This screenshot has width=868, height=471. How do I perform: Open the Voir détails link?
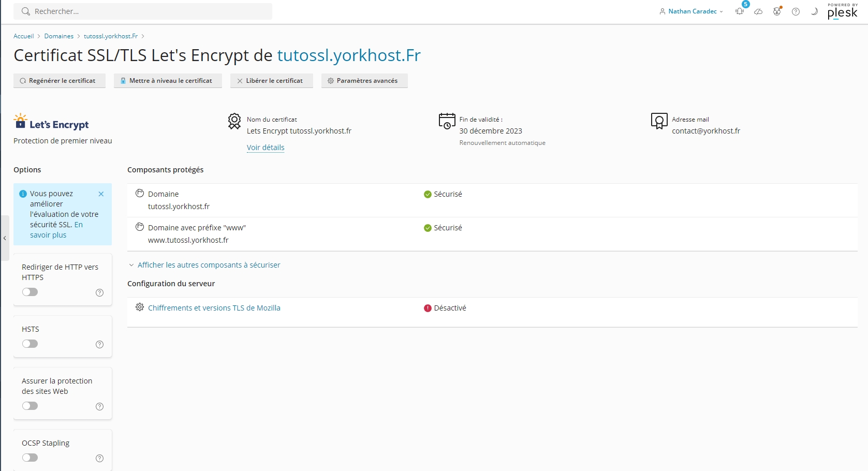(x=266, y=148)
